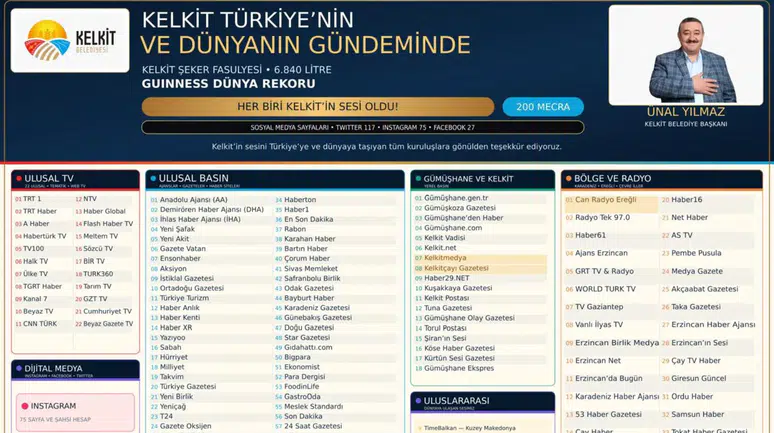
Task: Click 'Hürriyet' in the national press list
Action: 174,357
